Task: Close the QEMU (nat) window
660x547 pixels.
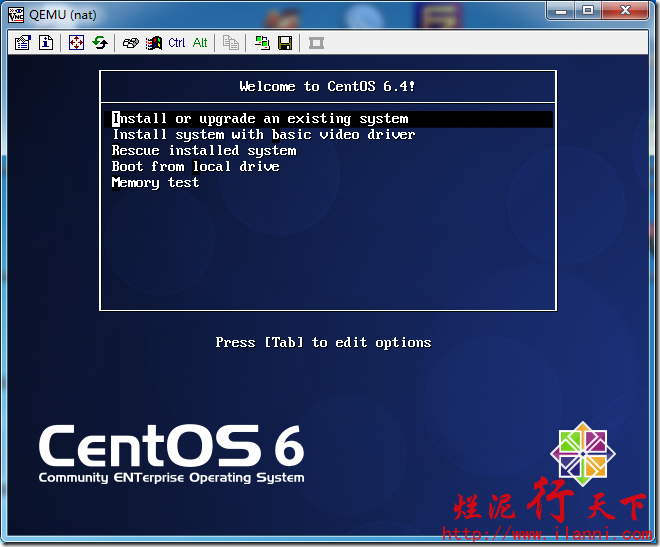Action: tap(625, 11)
